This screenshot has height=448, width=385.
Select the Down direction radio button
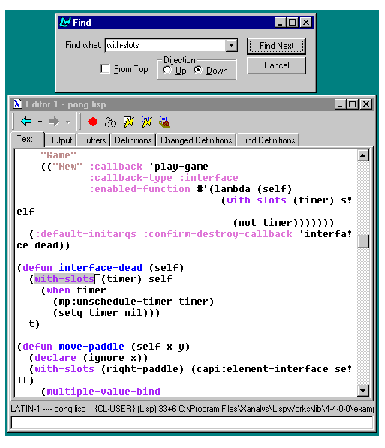coord(198,70)
